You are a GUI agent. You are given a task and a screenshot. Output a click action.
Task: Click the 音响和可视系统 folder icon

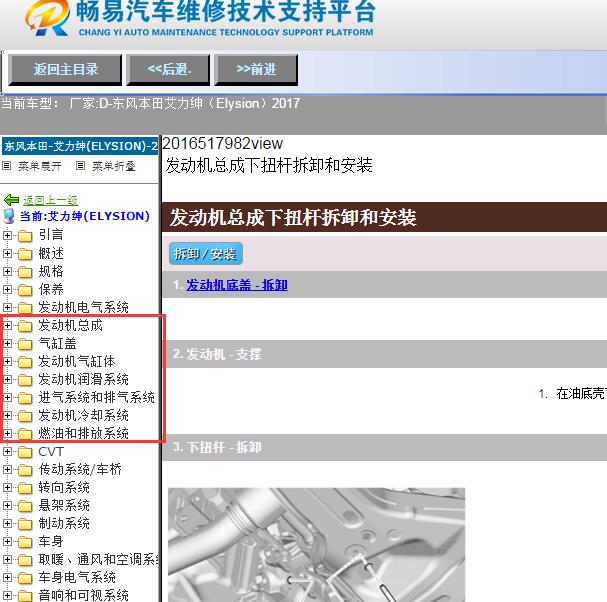(x=25, y=596)
